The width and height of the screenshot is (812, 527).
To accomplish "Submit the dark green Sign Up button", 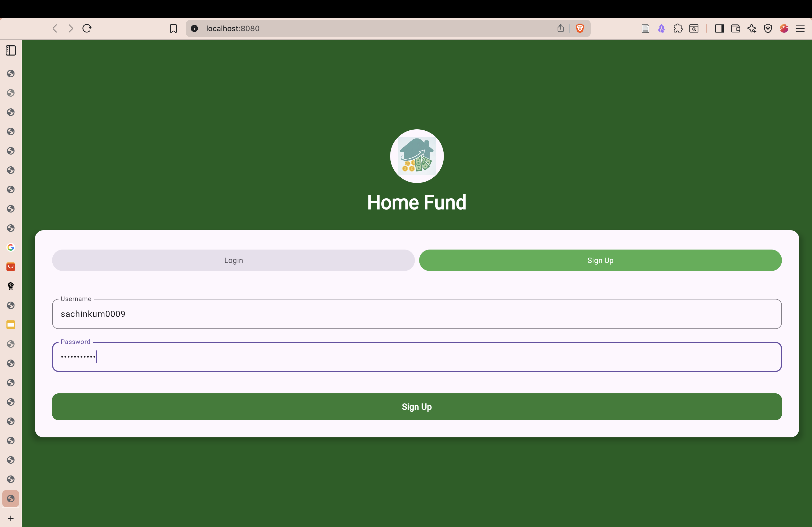I will 416,407.
